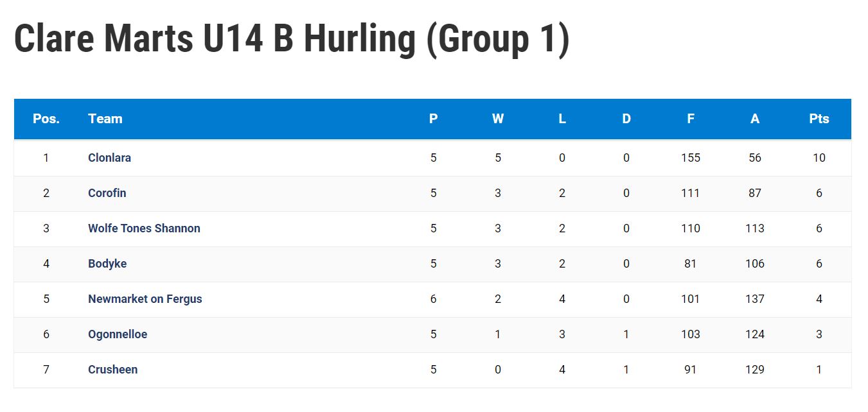Viewport: 868px width, 412px height.
Task: Click the Pts column header
Action: click(819, 119)
